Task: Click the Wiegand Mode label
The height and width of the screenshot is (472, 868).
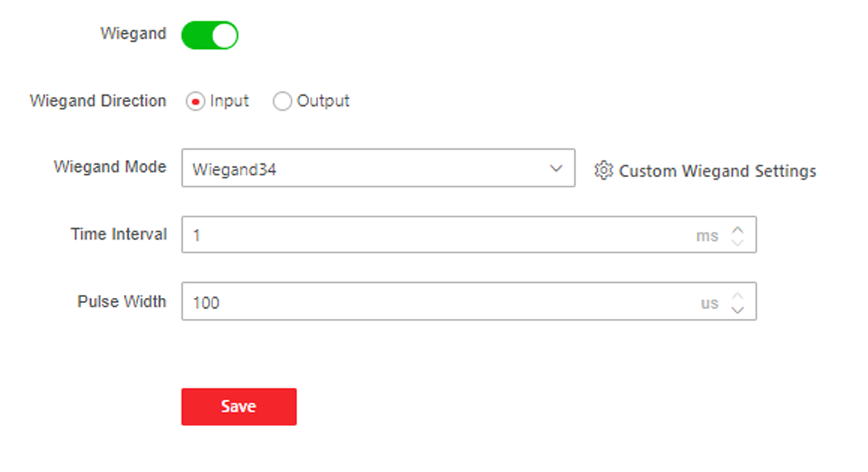Action: pyautogui.click(x=110, y=167)
